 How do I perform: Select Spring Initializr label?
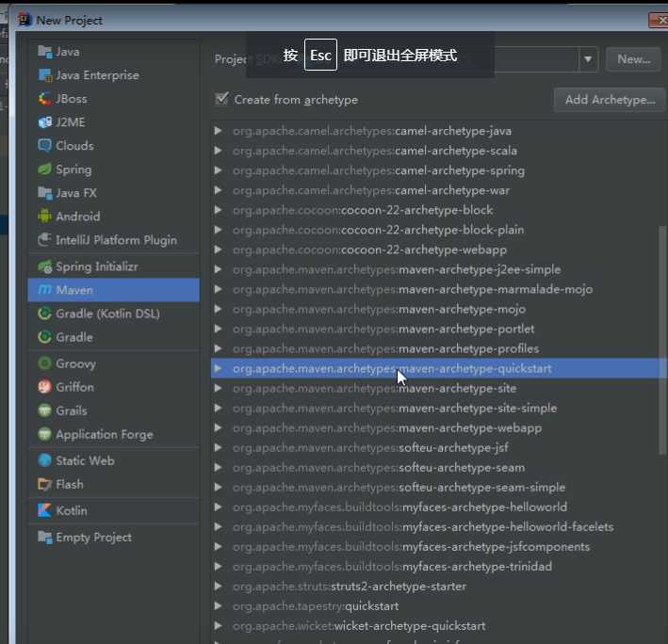pyautogui.click(x=97, y=266)
